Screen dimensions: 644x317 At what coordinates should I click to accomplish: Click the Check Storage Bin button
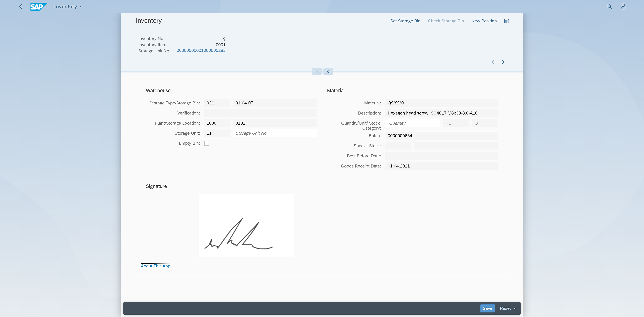446,21
